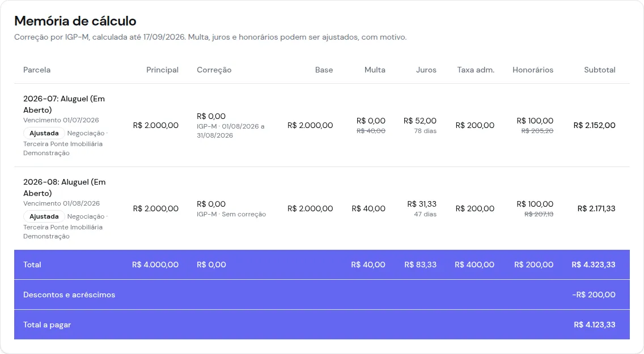Click 'IGP-M · Sem correção' note

click(x=231, y=214)
